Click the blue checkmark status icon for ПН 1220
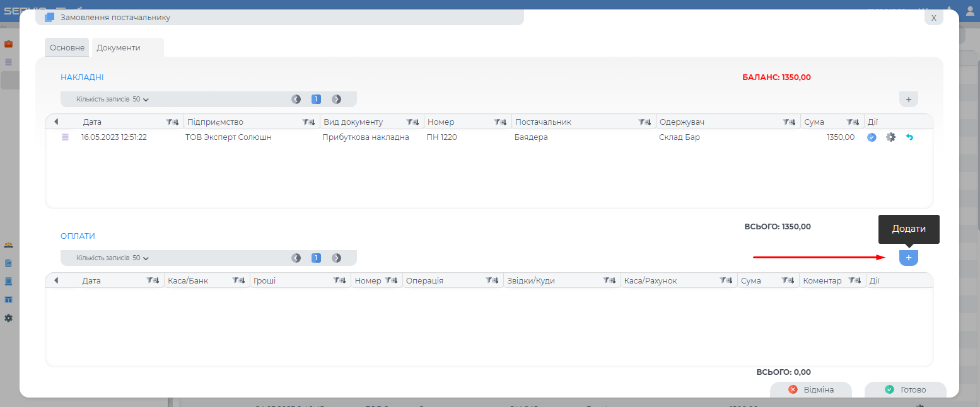980x407 pixels. (872, 137)
